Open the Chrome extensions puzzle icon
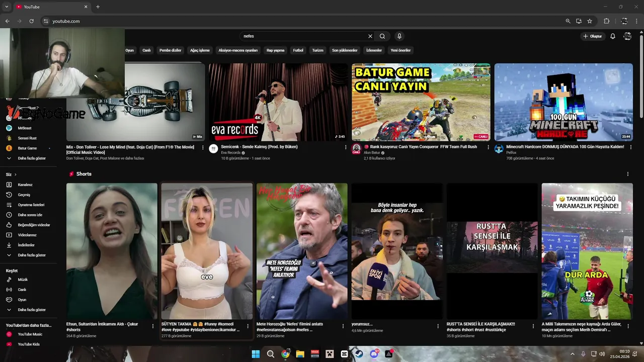The width and height of the screenshot is (644, 362). (x=606, y=21)
